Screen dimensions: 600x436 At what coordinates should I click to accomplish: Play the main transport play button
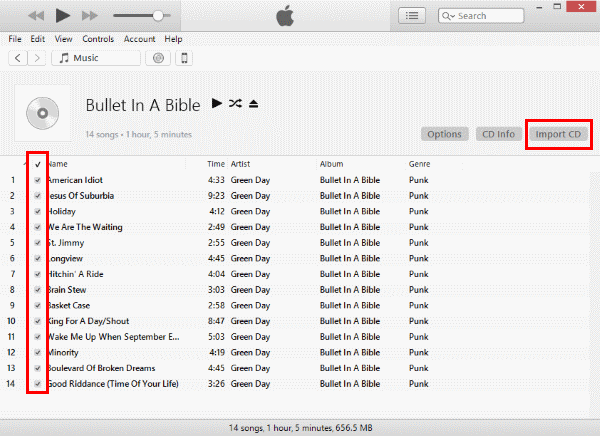coord(62,16)
